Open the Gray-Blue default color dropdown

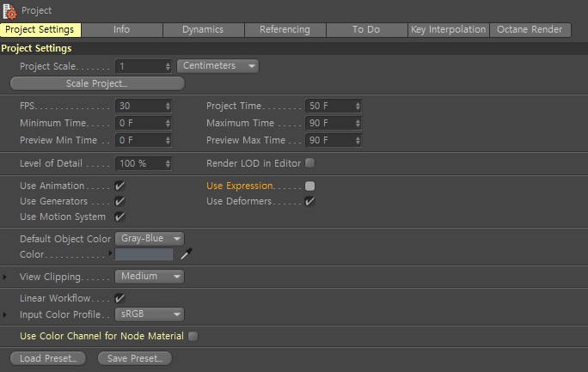click(x=150, y=239)
